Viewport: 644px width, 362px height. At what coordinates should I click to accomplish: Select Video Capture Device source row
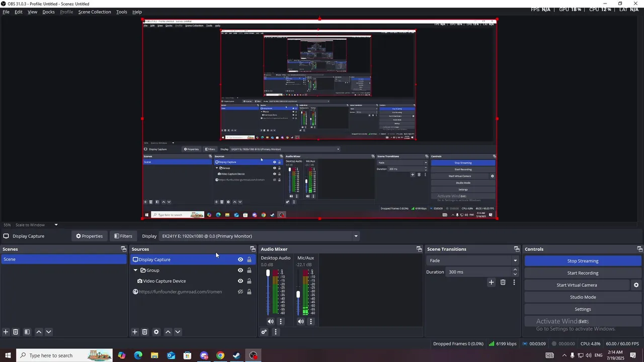[193, 281]
